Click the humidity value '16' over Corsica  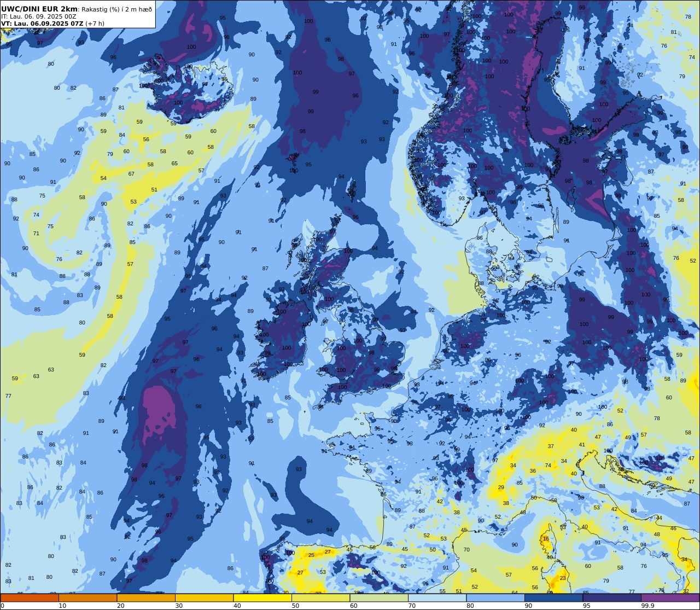point(546,539)
